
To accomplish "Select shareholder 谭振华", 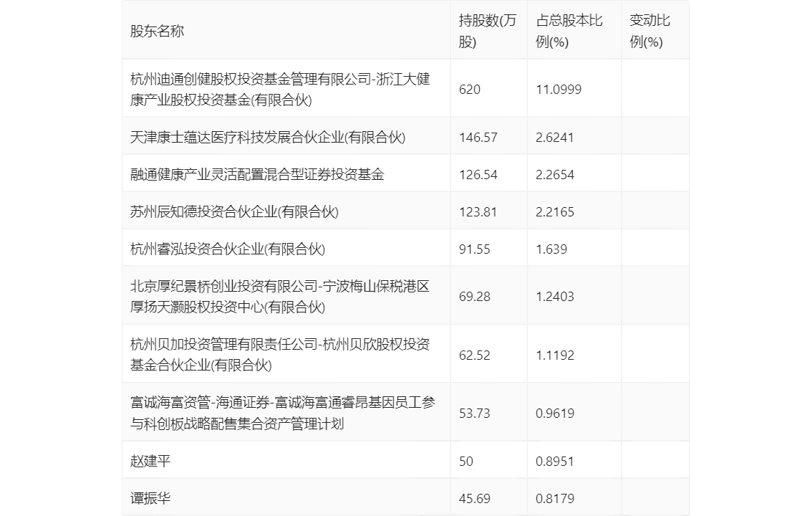I will tap(150, 498).
